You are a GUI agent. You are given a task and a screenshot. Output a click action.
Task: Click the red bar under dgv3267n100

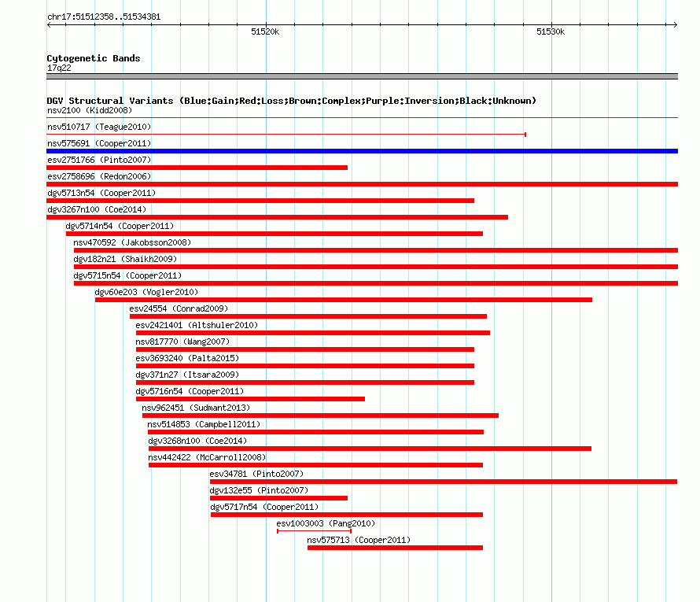[x=277, y=217]
